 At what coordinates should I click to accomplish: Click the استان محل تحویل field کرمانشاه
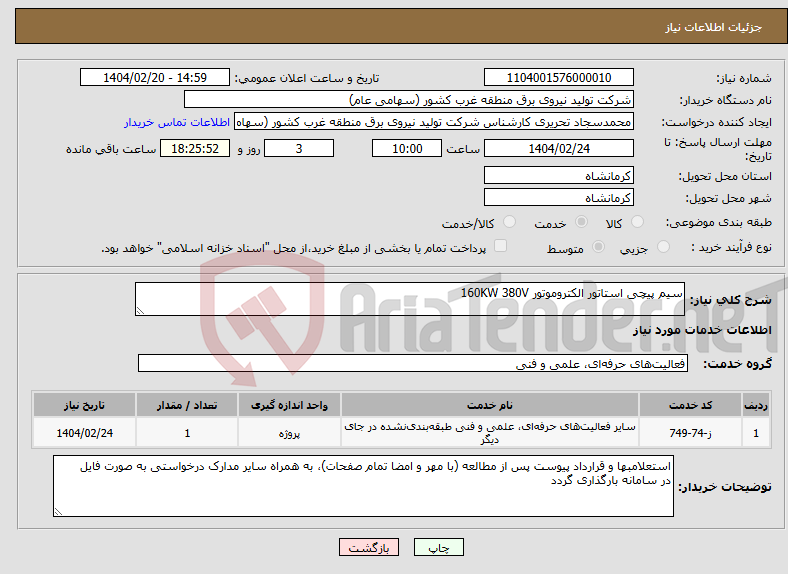pyautogui.click(x=558, y=175)
